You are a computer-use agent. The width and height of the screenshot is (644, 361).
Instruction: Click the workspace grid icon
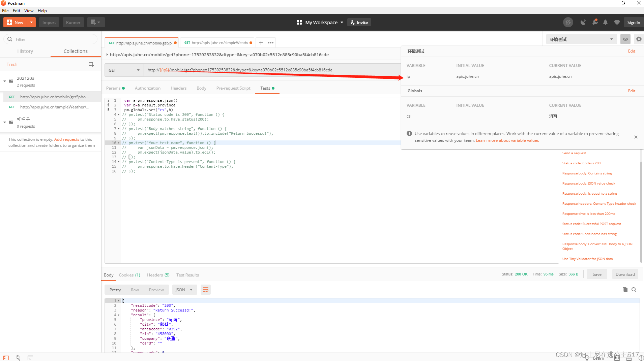pos(299,22)
